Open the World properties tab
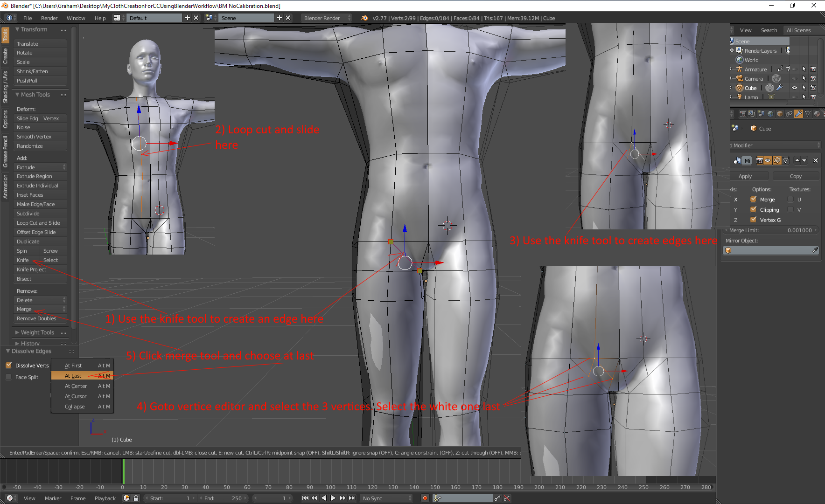 pyautogui.click(x=770, y=114)
